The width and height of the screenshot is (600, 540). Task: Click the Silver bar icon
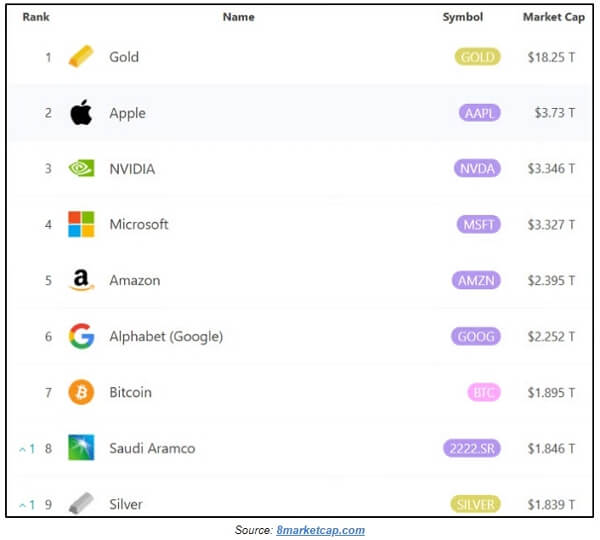81,503
